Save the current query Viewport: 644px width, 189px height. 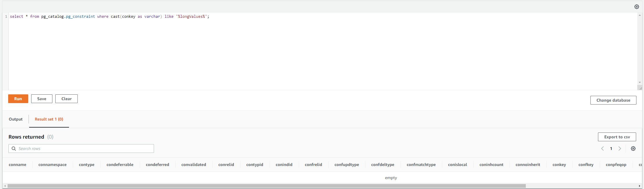[42, 99]
